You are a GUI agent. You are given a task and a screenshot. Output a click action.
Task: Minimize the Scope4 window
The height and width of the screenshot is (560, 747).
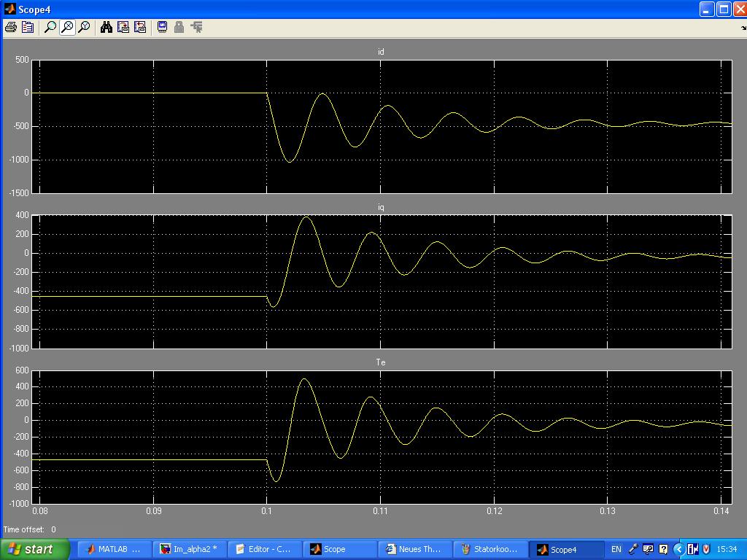(706, 9)
